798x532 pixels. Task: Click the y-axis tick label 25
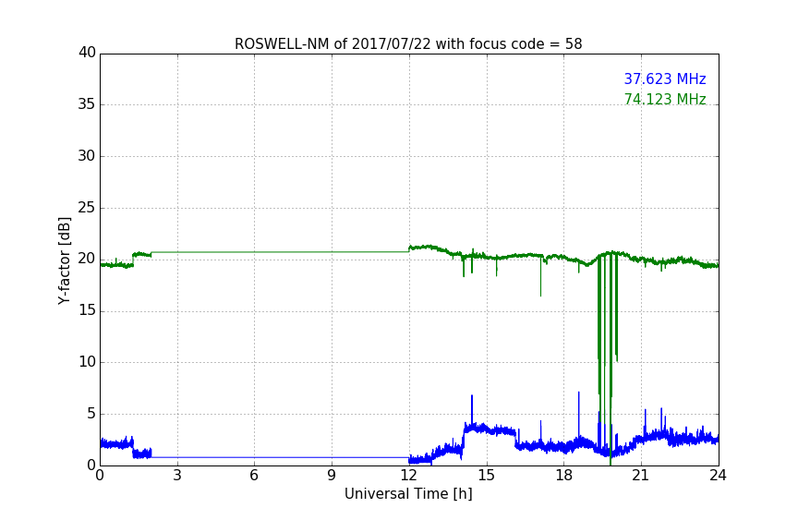(x=87, y=208)
